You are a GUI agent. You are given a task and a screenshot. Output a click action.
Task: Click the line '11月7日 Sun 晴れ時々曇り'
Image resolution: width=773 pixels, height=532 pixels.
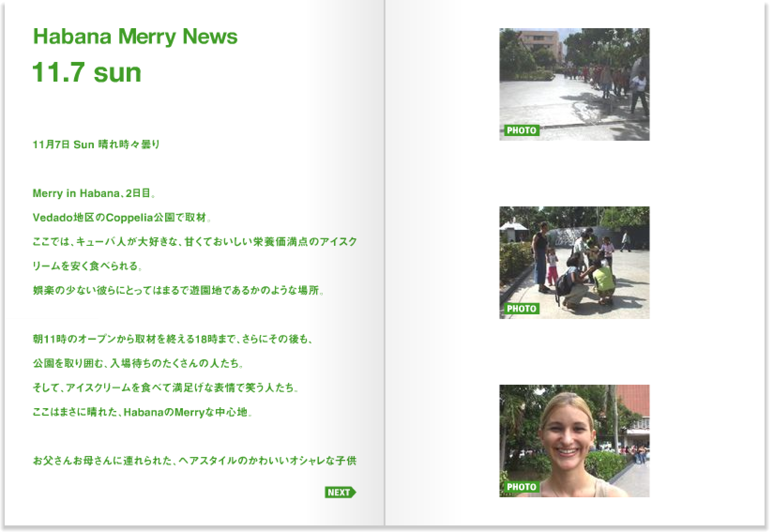pos(96,144)
